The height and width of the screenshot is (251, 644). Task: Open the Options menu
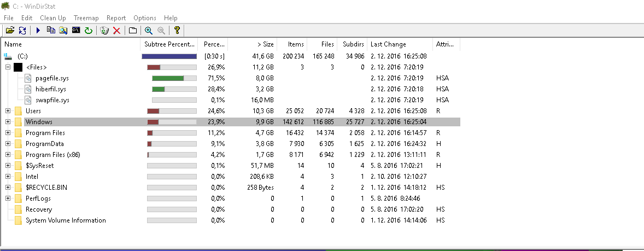click(x=145, y=18)
